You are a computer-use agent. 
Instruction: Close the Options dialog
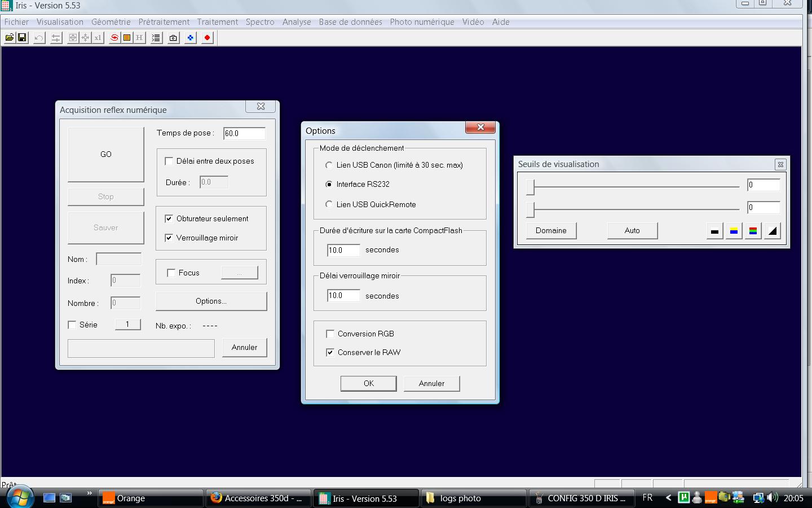(480, 128)
